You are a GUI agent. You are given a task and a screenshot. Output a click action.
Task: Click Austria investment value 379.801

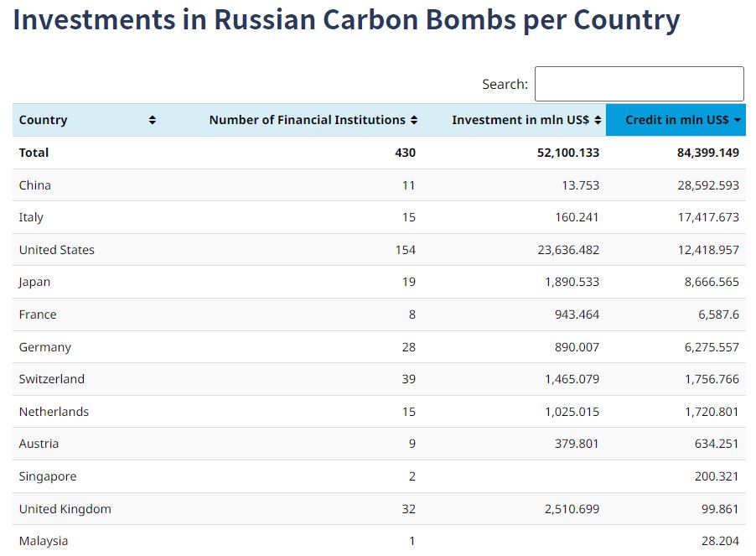[577, 444]
